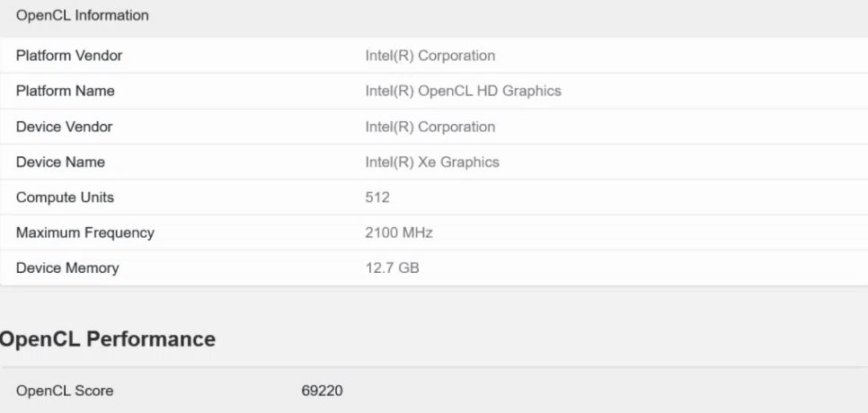This screenshot has height=413, width=868.
Task: Click the Device Memory label
Action: [67, 268]
